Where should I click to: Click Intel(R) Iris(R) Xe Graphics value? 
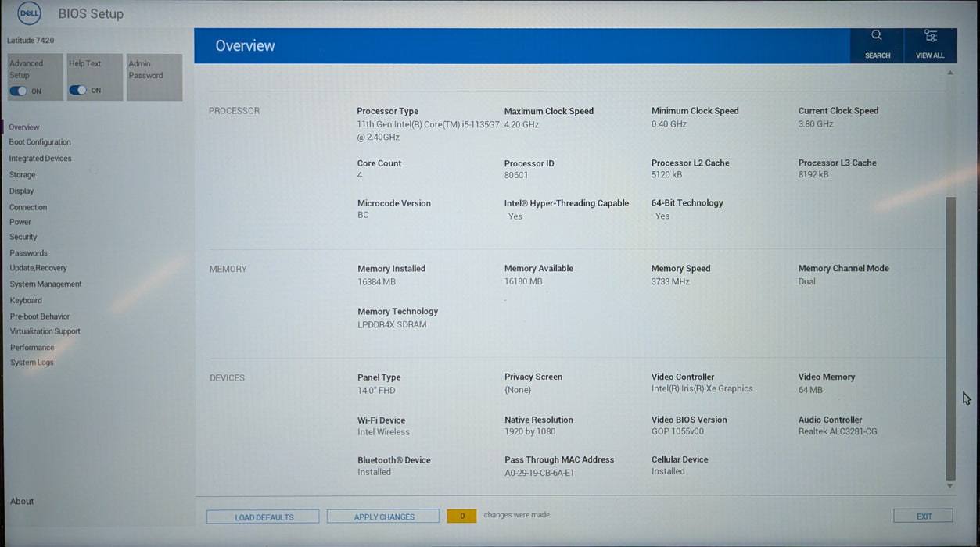702,389
